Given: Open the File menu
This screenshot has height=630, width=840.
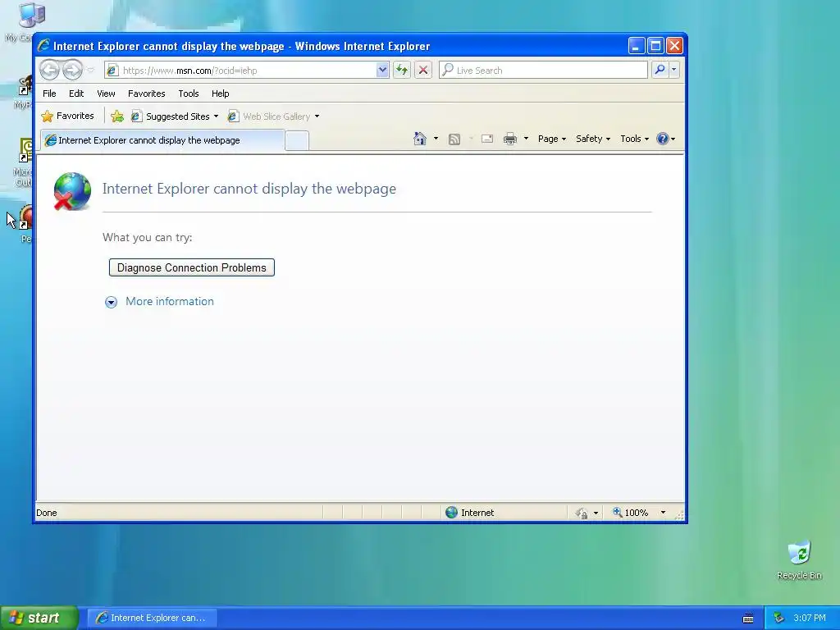Looking at the screenshot, I should (49, 94).
